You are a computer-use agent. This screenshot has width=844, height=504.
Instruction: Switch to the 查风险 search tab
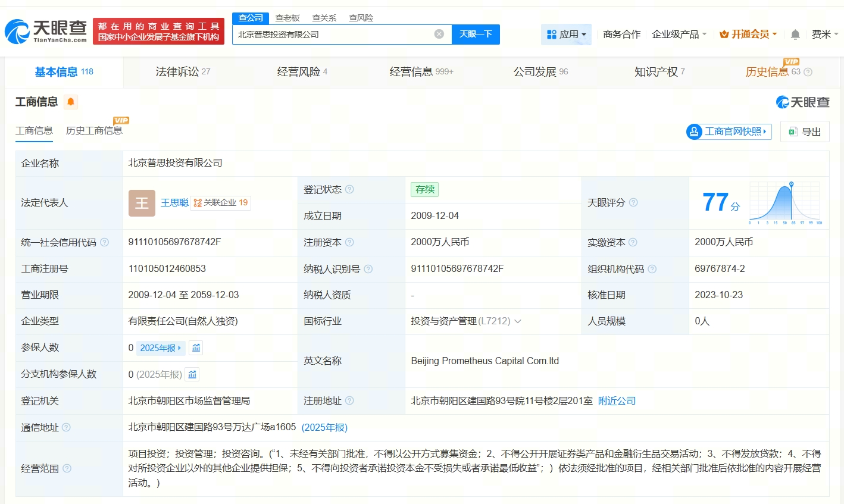pos(361,18)
